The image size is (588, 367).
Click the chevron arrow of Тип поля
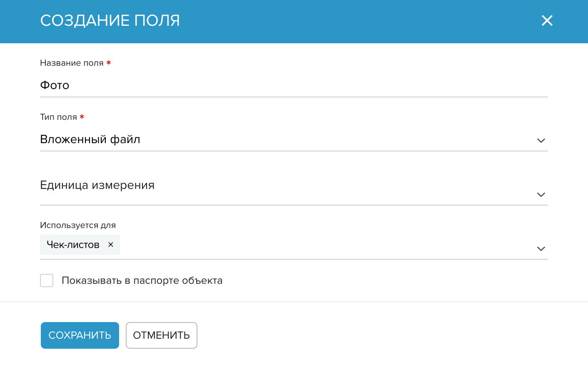[x=541, y=141]
